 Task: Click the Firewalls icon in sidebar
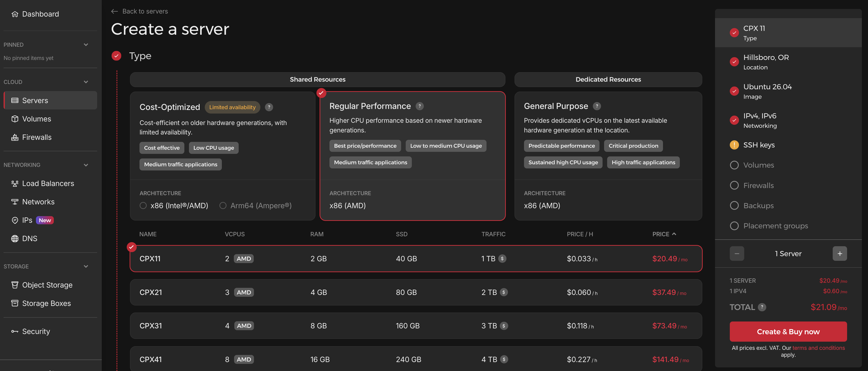click(x=15, y=137)
